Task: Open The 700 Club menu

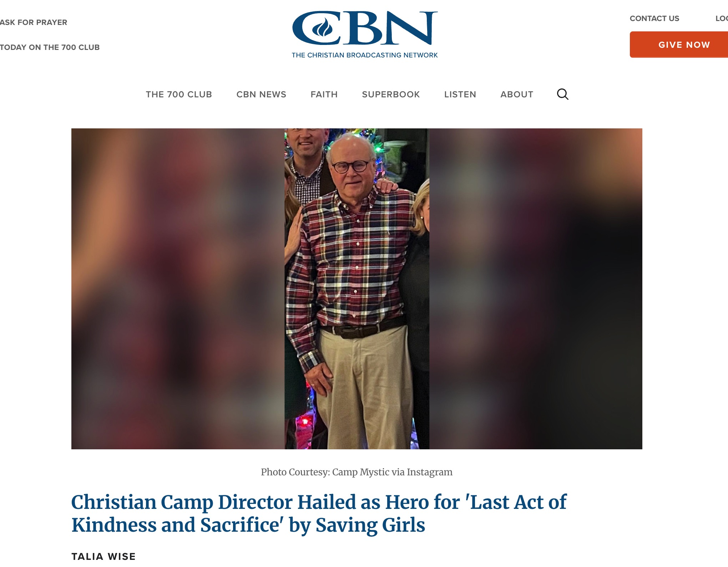Action: 179,94
